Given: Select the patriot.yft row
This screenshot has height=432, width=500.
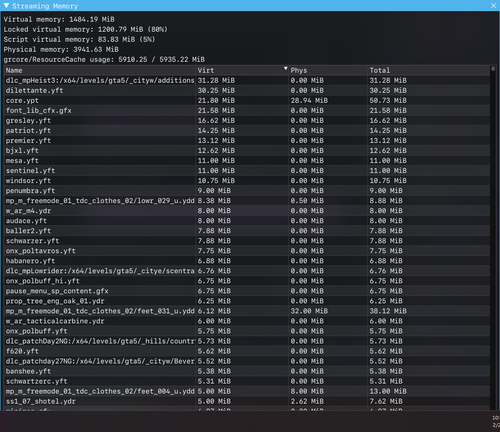Looking at the screenshot, I should [x=247, y=131].
